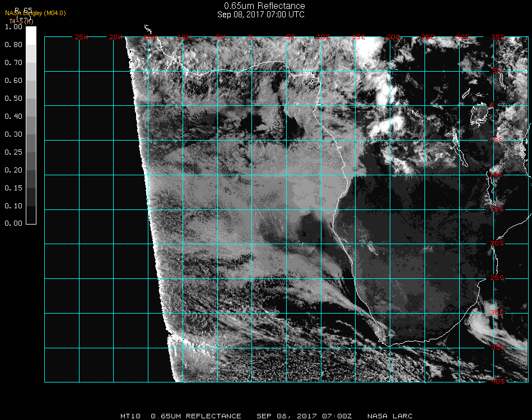Click the 25E longitude label
Image resolution: width=532 pixels, height=420 pixels.
(x=428, y=38)
